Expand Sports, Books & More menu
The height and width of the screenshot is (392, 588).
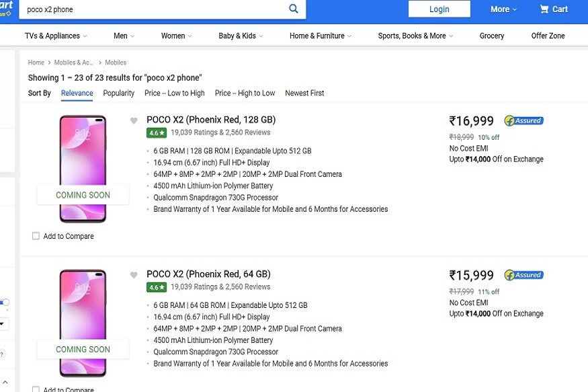click(415, 36)
